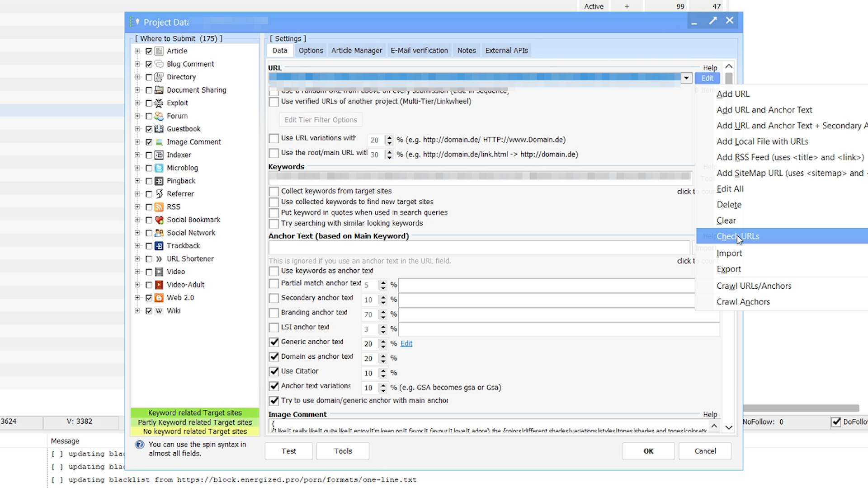The image size is (868, 488).
Task: Click the URL Shortener arrows icon
Action: point(159,259)
